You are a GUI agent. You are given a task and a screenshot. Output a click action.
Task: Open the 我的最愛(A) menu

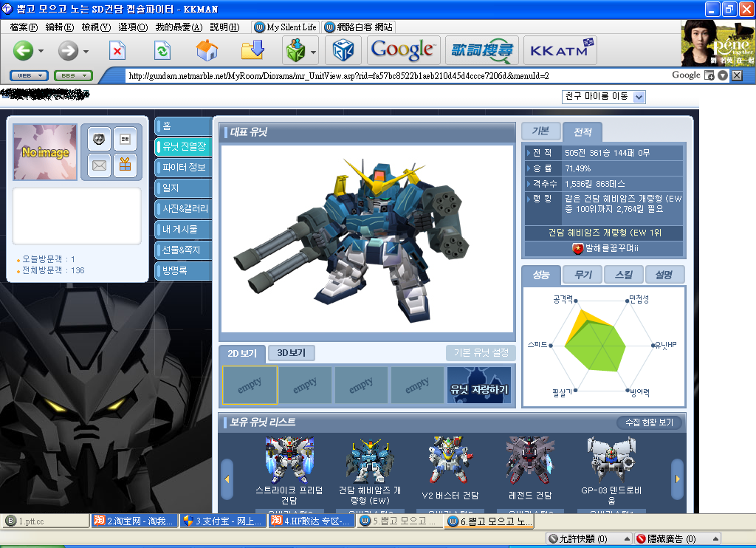(179, 27)
